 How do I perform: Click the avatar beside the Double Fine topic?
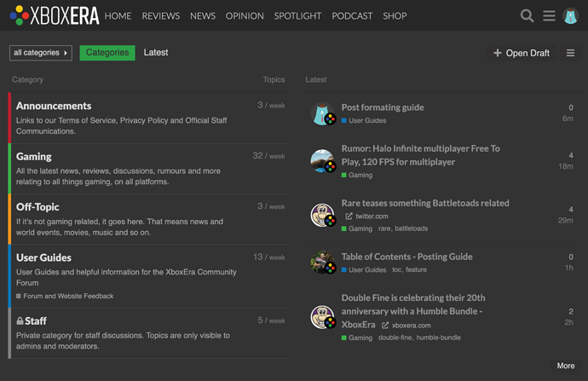coord(322,317)
